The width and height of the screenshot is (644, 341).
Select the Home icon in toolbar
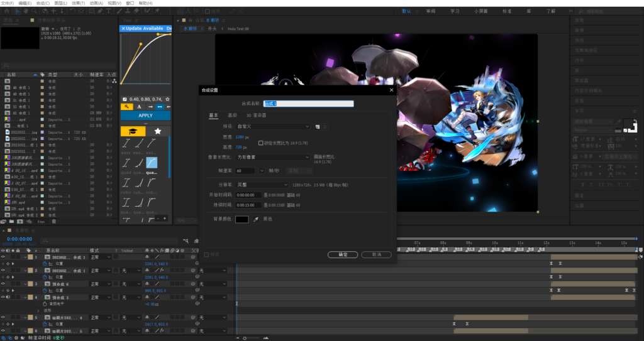point(6,11)
